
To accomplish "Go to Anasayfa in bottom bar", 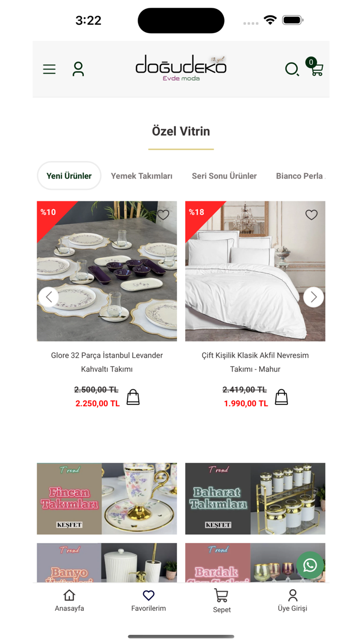I will pyautogui.click(x=69, y=601).
